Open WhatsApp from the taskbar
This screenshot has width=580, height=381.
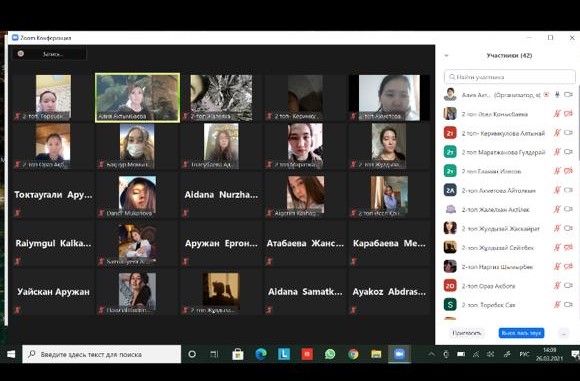point(330,354)
